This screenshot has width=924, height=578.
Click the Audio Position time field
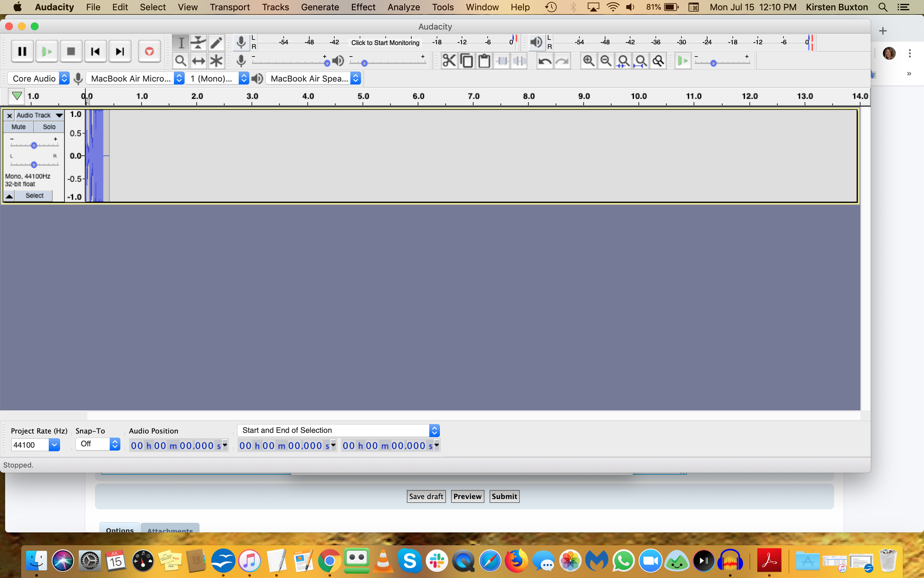click(x=179, y=445)
